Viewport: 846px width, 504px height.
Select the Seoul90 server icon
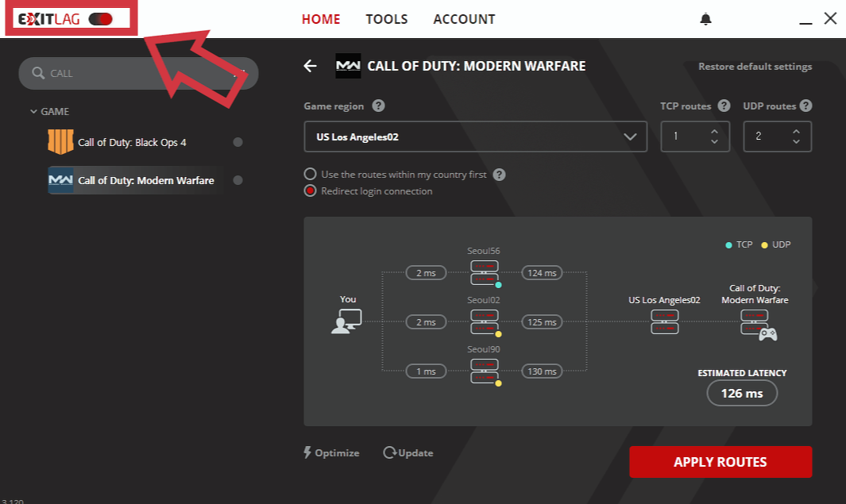[x=485, y=371]
